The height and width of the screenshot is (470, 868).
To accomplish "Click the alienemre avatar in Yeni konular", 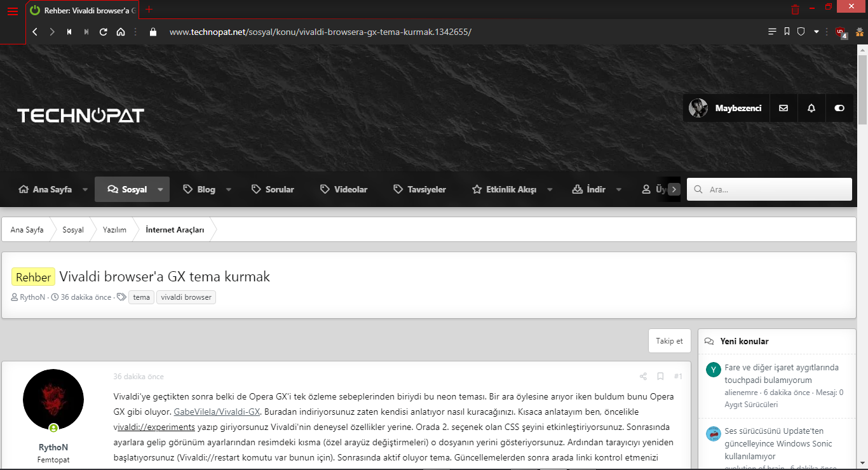I will point(714,370).
